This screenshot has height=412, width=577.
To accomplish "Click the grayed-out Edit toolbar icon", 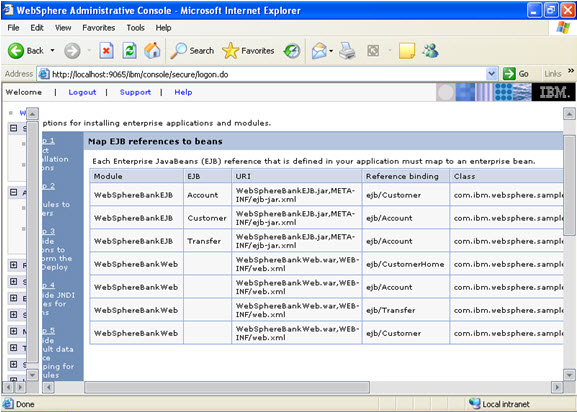I will [x=373, y=51].
